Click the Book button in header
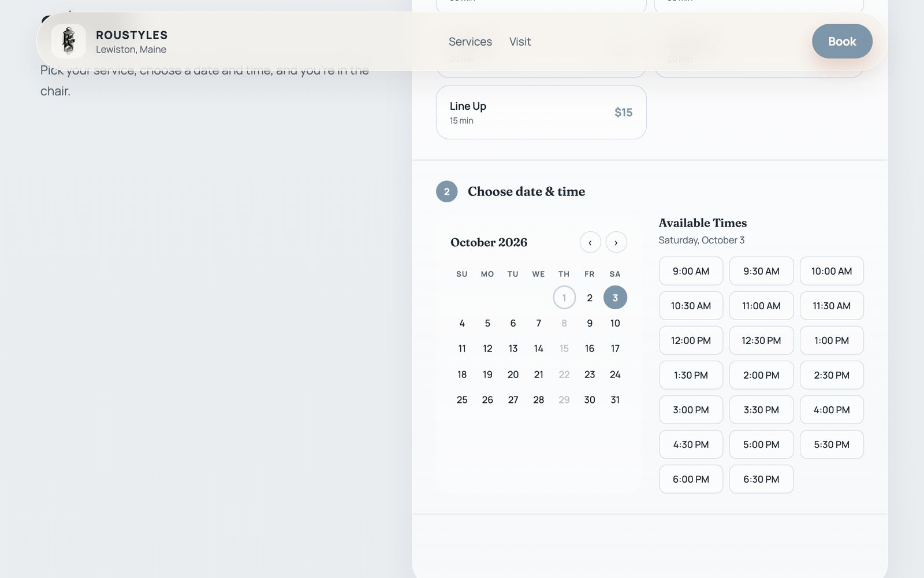Image resolution: width=924 pixels, height=578 pixels. point(842,41)
